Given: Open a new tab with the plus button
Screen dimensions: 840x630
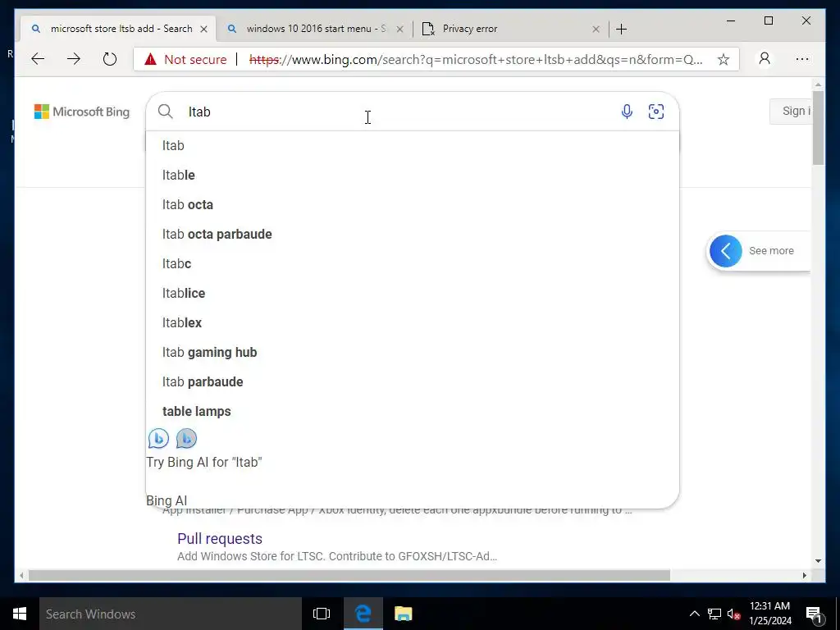Looking at the screenshot, I should pyautogui.click(x=621, y=29).
